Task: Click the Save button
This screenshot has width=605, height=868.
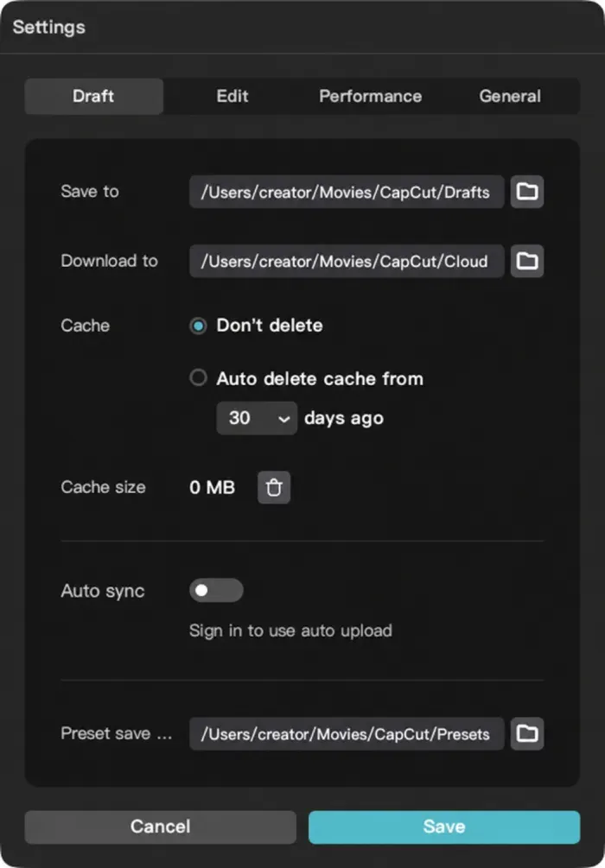Action: [444, 827]
